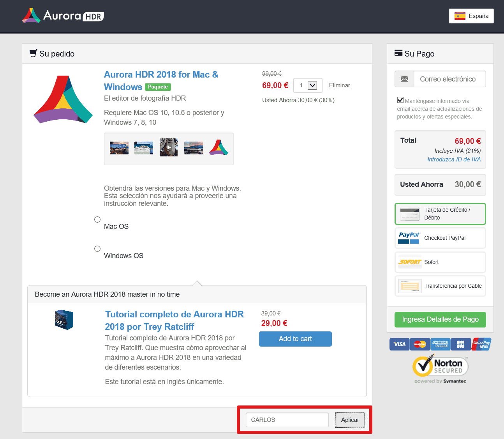This screenshot has width=504, height=439.
Task: Focus the Correo electrónico input field
Action: click(x=450, y=79)
